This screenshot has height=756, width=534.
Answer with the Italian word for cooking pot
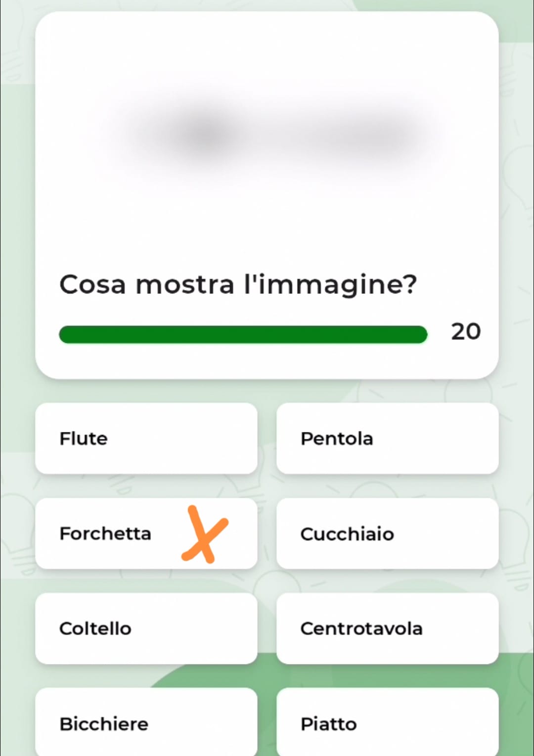387,438
